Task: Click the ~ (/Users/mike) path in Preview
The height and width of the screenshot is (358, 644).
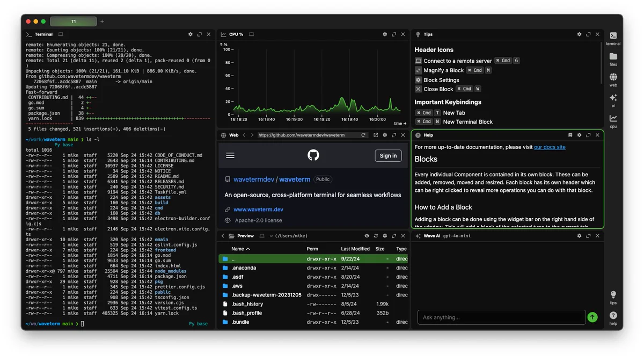Action: (289, 236)
